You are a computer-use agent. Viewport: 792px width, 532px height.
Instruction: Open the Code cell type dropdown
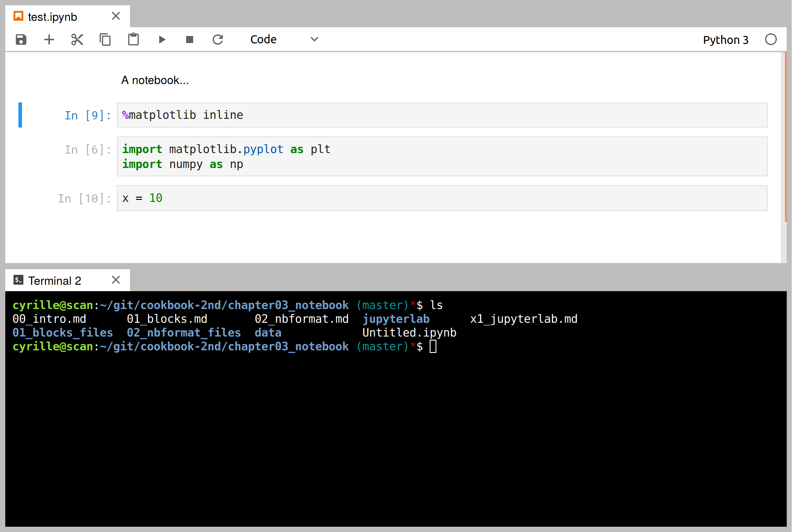click(x=263, y=39)
